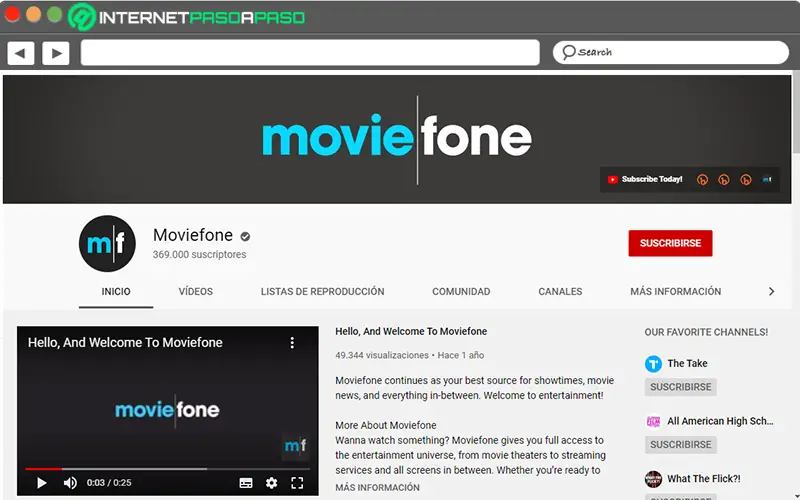800x500 pixels.
Task: Seek on the video progress bar
Action: [x=167, y=468]
